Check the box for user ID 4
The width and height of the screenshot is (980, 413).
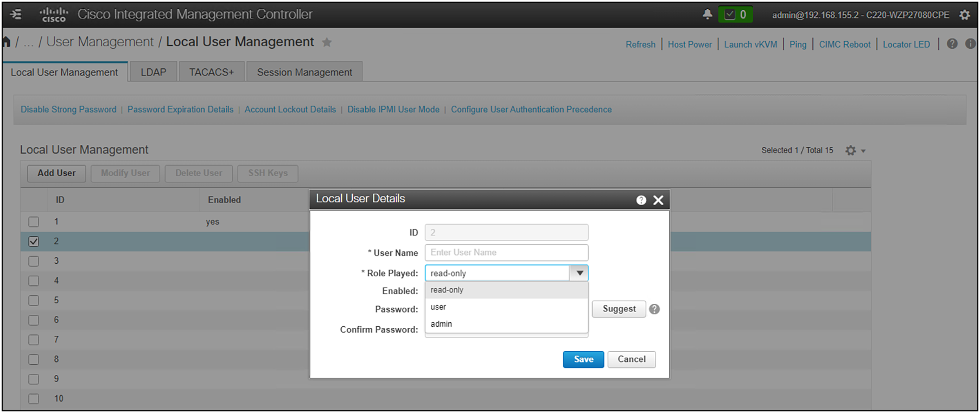(x=34, y=281)
